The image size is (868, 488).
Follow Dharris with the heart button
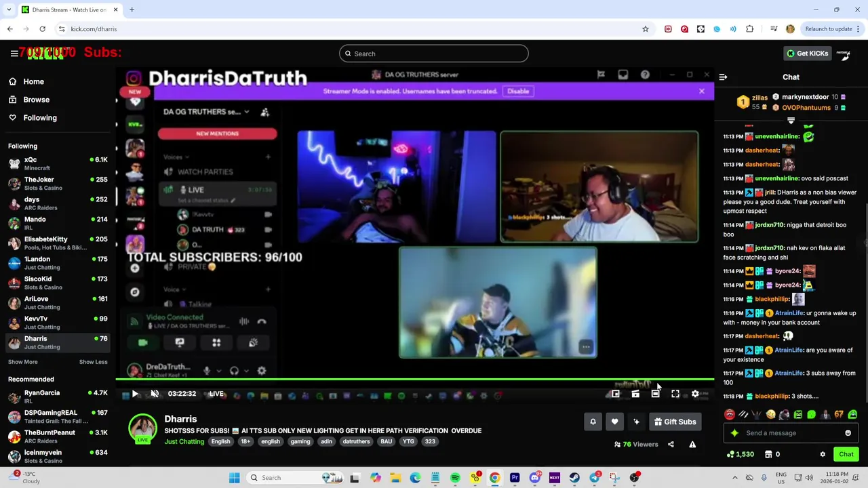click(614, 422)
